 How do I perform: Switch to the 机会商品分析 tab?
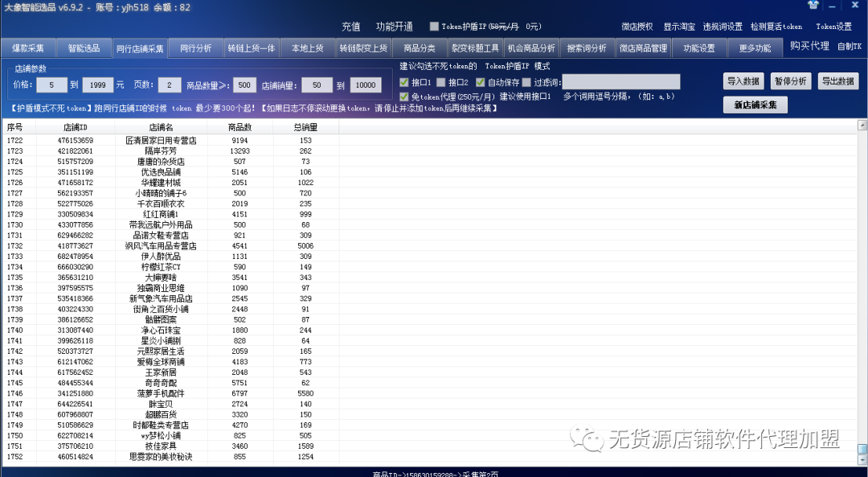pos(531,48)
